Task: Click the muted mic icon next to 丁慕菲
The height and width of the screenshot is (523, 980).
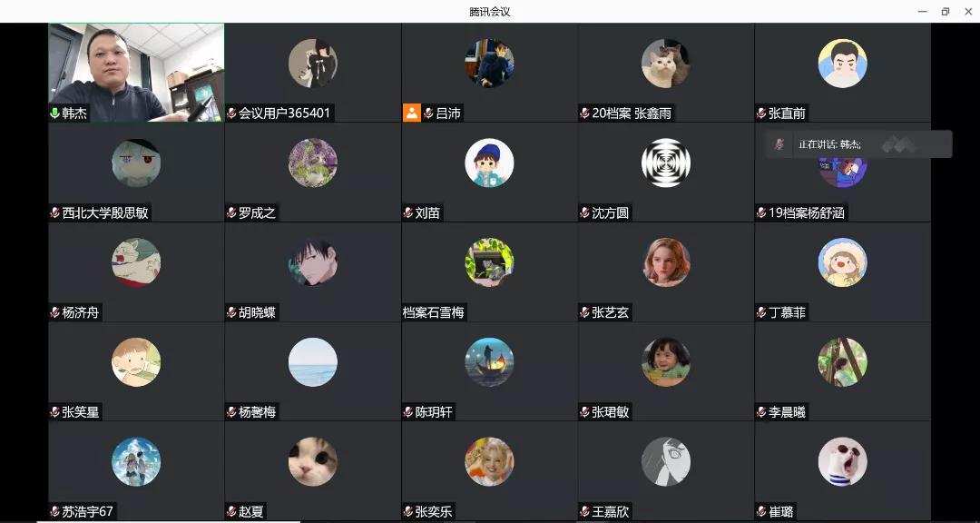Action: pos(761,312)
